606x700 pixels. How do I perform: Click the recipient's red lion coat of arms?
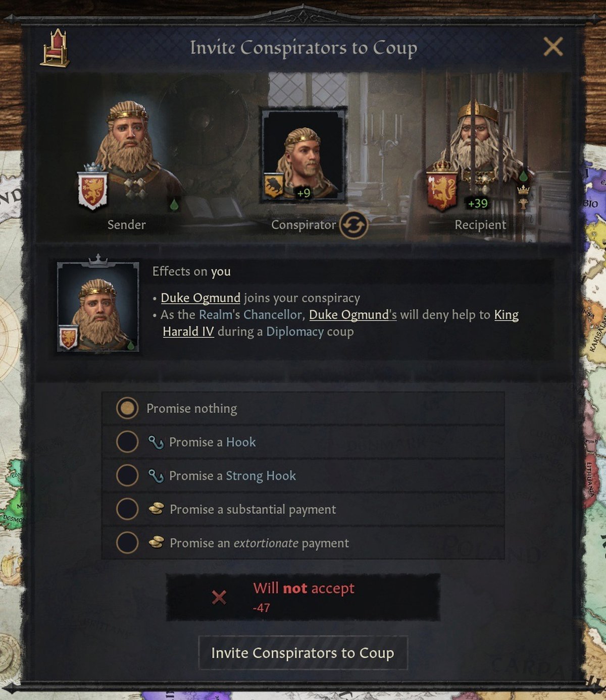442,189
